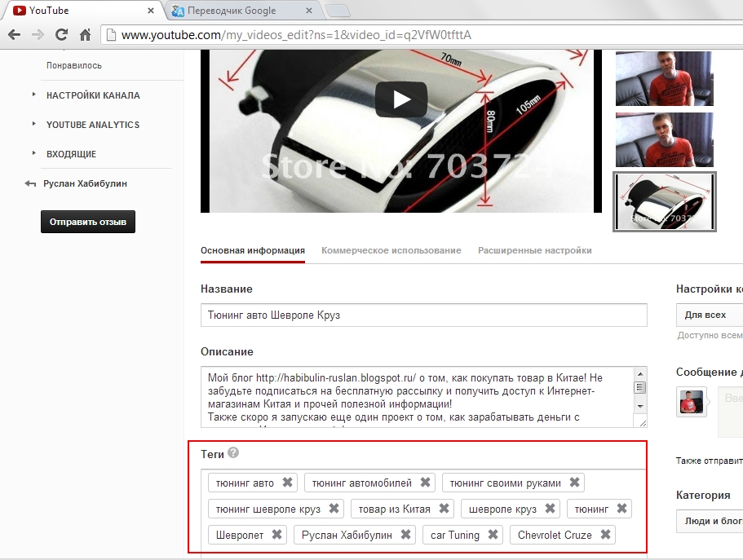Remove the тюнинг авто tag

(x=287, y=483)
